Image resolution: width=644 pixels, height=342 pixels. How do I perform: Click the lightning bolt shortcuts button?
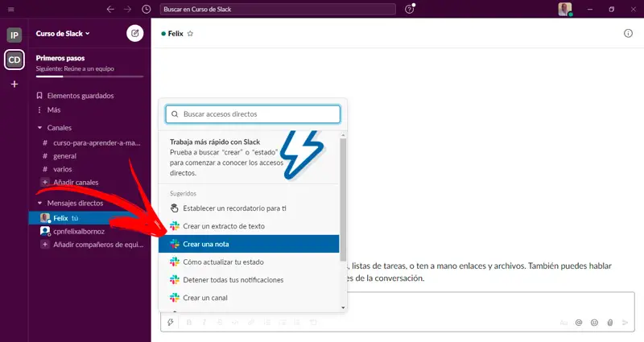(171, 323)
